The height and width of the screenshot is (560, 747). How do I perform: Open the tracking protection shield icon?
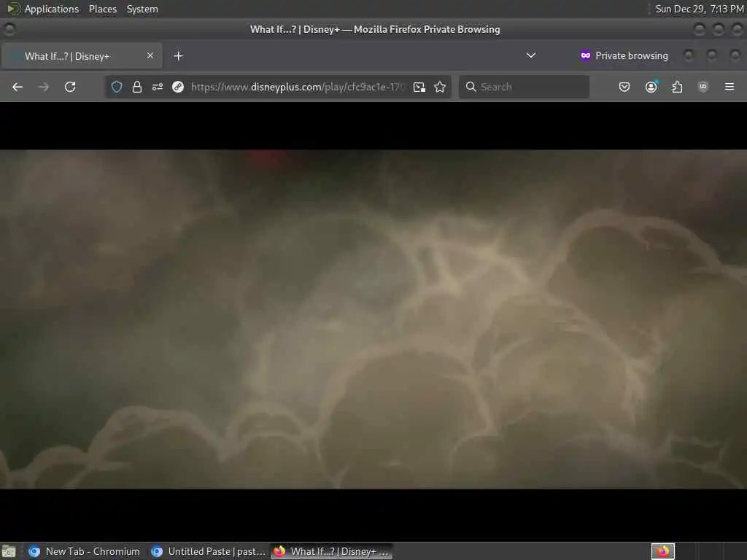tap(117, 87)
